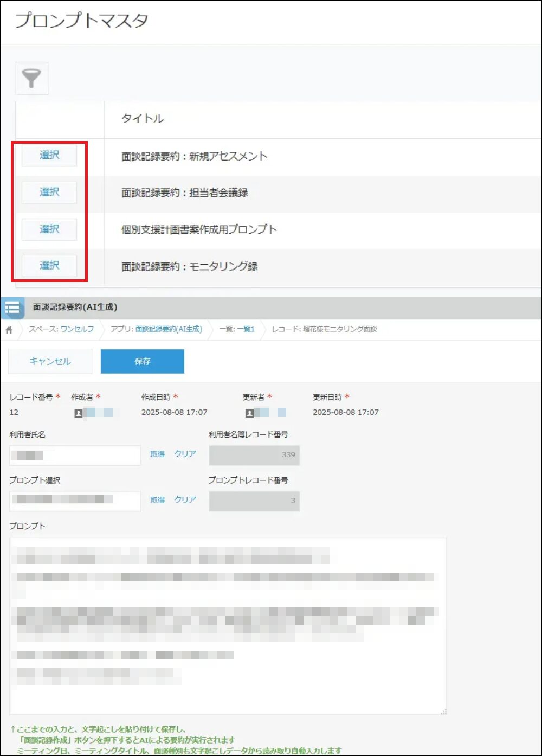Screen dimensions: 542x756
Task: Select 面談記録要約：新規アセスメント with its 選択 button
Action: click(48, 156)
